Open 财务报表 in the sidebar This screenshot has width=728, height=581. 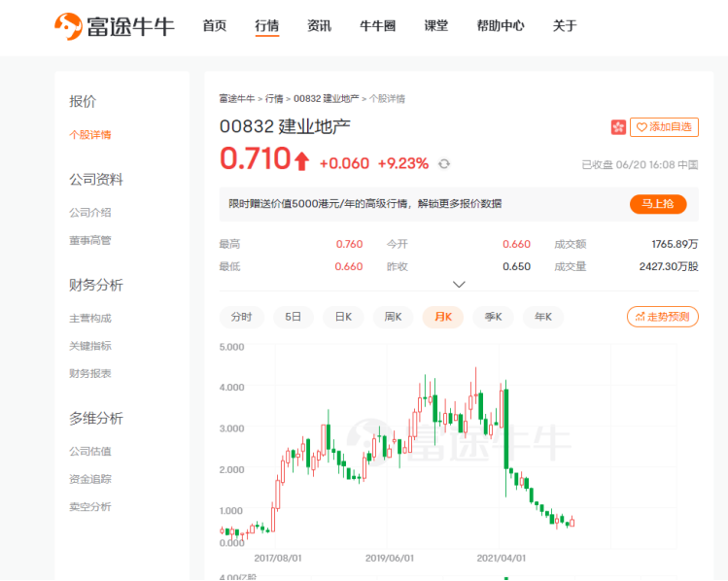(90, 373)
